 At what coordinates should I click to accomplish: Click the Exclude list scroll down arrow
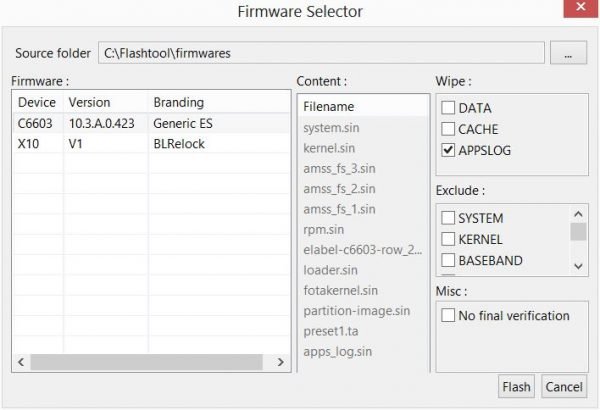click(578, 266)
